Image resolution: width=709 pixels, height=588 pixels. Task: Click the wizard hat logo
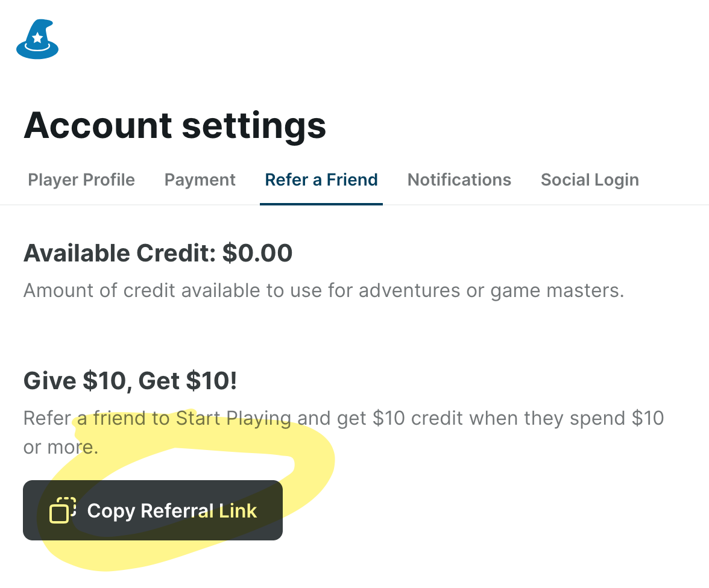pos(37,41)
